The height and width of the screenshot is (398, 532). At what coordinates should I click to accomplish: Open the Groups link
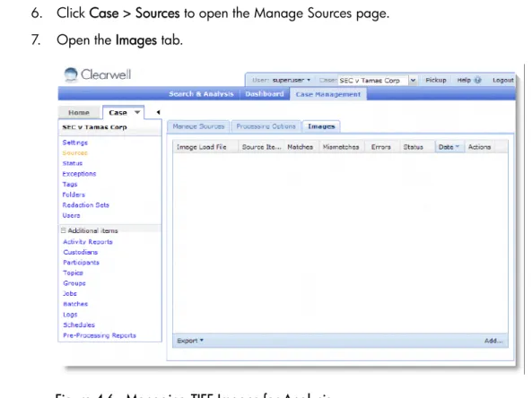[x=74, y=283]
